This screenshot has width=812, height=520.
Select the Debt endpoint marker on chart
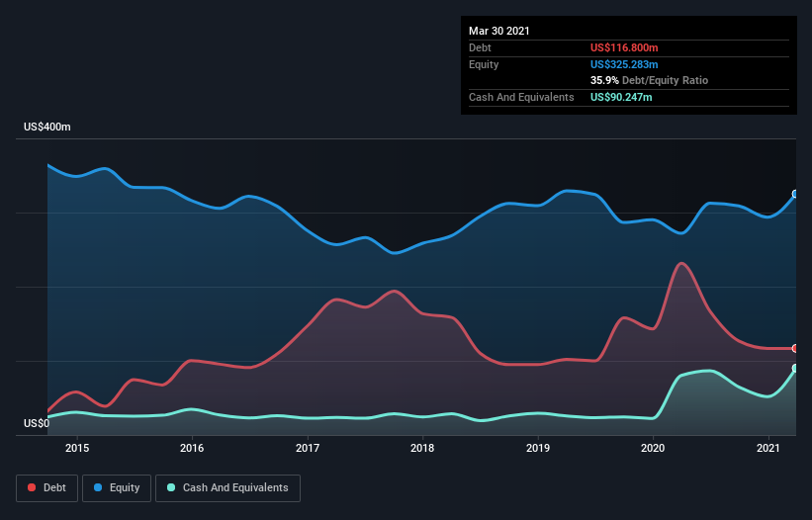[795, 348]
